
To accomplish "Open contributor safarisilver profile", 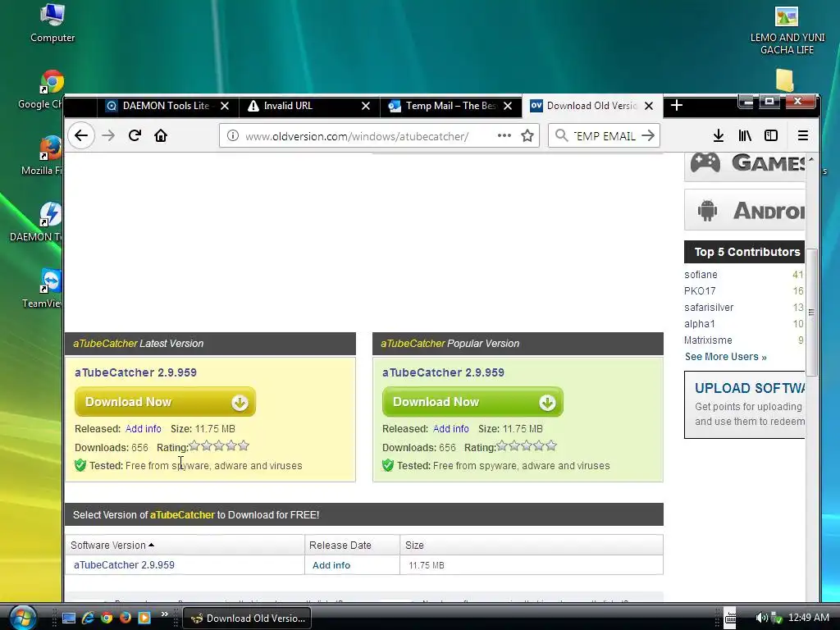I will point(709,308).
